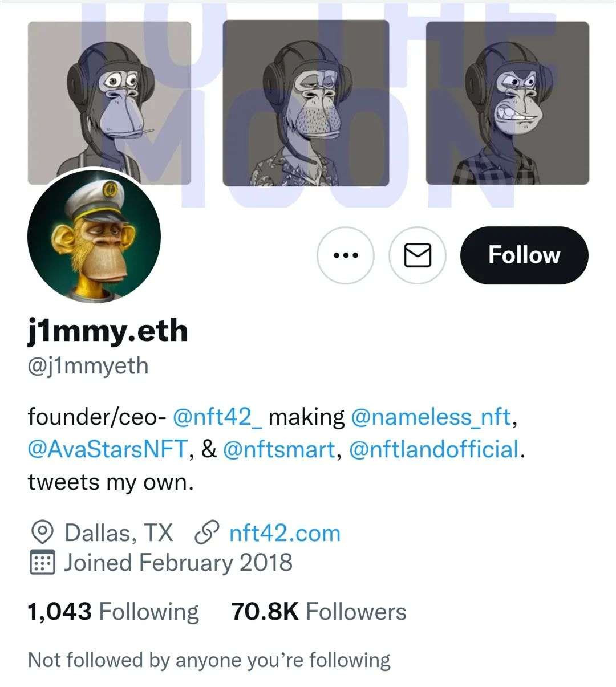
Task: View the right angry ape banner image
Action: tap(507, 103)
